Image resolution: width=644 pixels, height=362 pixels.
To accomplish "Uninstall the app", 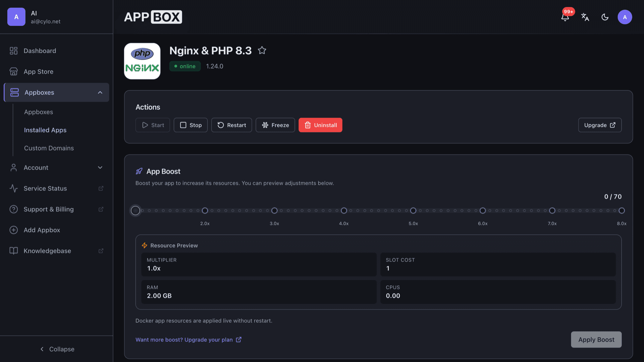I will coord(320,125).
